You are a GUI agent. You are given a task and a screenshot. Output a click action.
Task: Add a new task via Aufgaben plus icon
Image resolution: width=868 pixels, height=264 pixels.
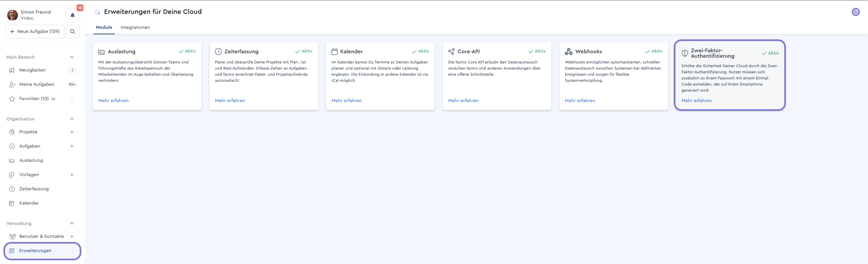(x=72, y=146)
